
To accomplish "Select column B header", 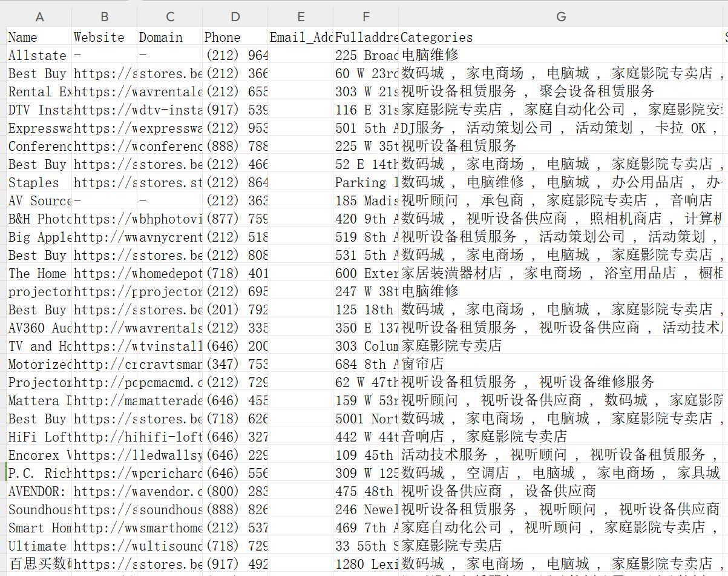I will coord(105,17).
